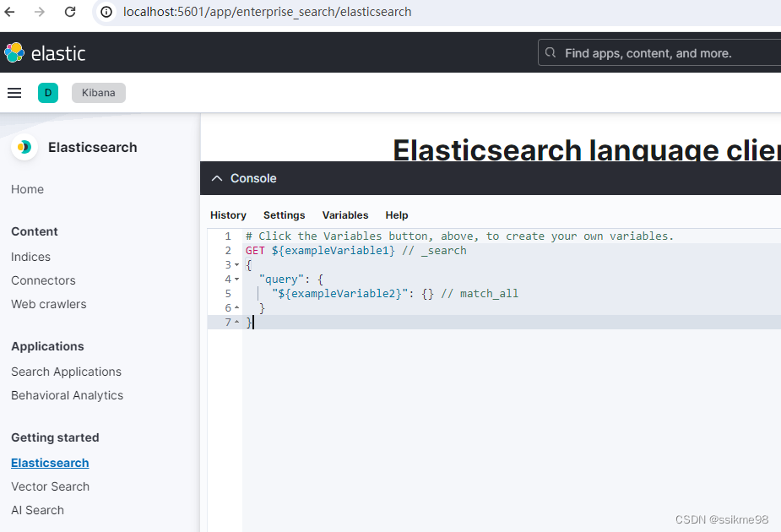
Task: Select Elasticsearch under Getting started
Action: (x=50, y=463)
